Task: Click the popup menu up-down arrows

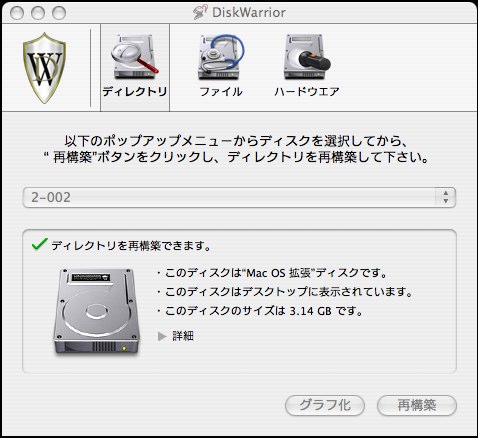Action: click(446, 197)
